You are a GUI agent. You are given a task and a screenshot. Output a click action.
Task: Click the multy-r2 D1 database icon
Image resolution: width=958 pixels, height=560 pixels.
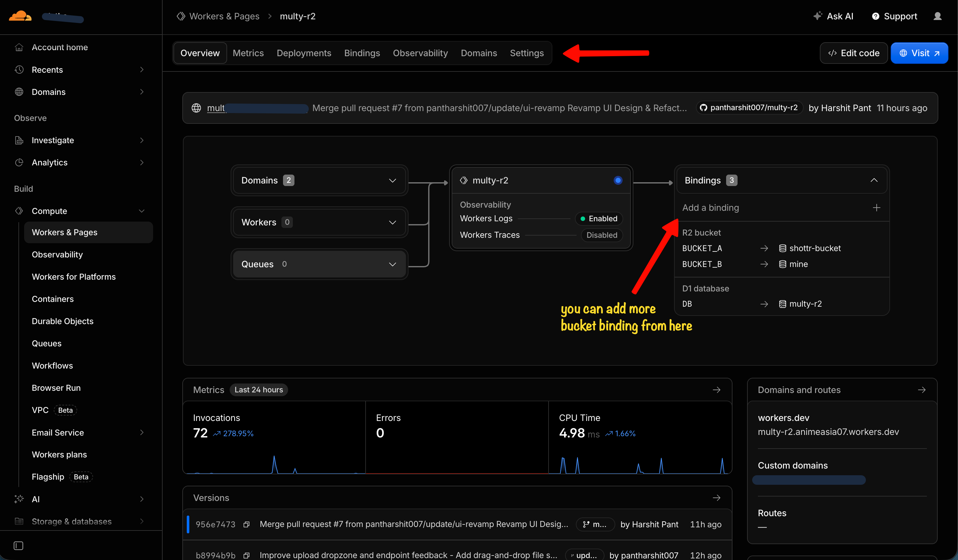pos(782,304)
